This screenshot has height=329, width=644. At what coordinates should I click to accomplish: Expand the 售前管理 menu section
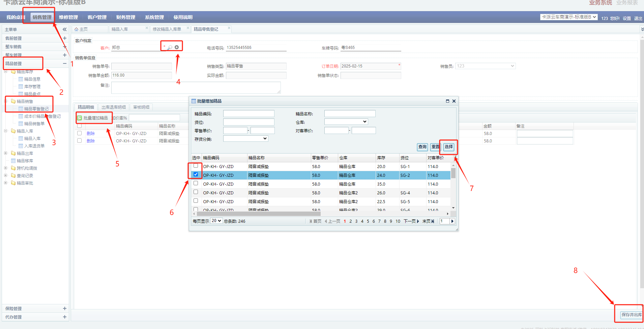64,38
